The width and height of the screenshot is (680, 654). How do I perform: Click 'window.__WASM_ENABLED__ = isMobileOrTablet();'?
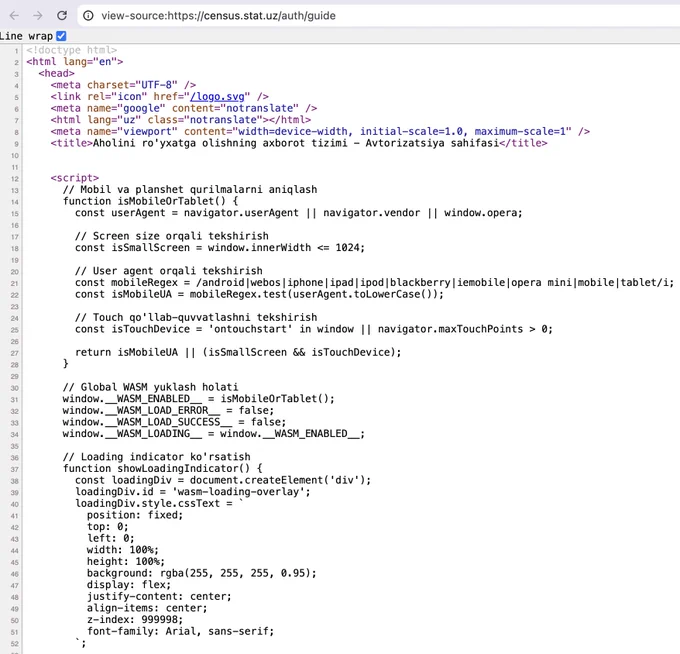(x=198, y=399)
